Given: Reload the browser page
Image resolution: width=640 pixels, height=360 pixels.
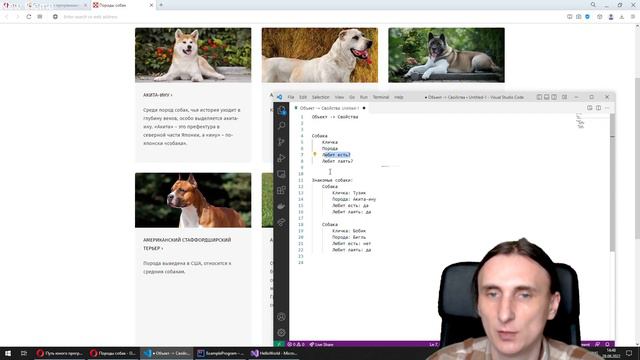Looking at the screenshot, I should coord(29,17).
